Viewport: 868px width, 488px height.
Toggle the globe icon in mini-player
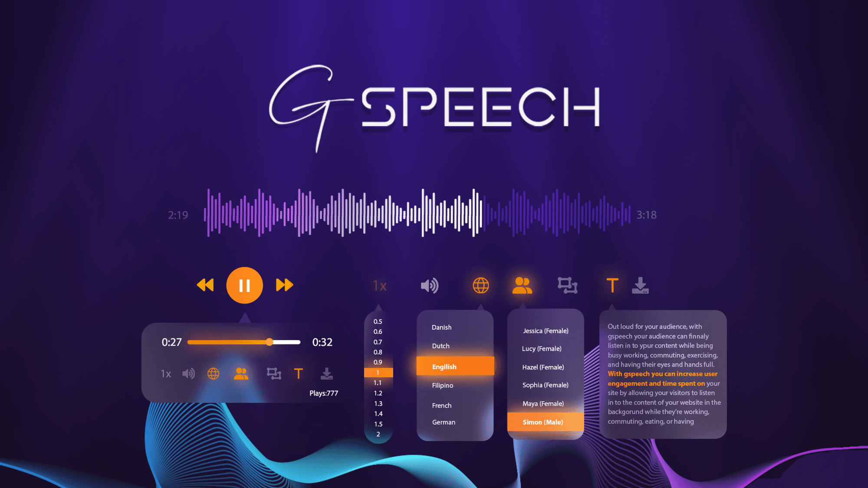point(213,373)
